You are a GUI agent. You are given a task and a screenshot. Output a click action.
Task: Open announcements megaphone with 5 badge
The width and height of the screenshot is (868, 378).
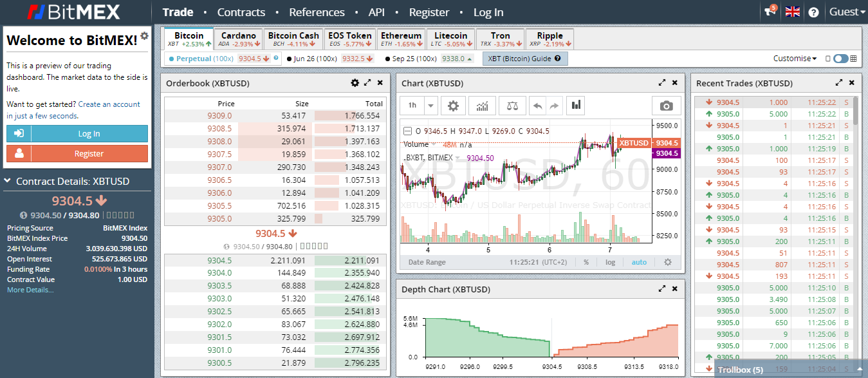(x=770, y=12)
